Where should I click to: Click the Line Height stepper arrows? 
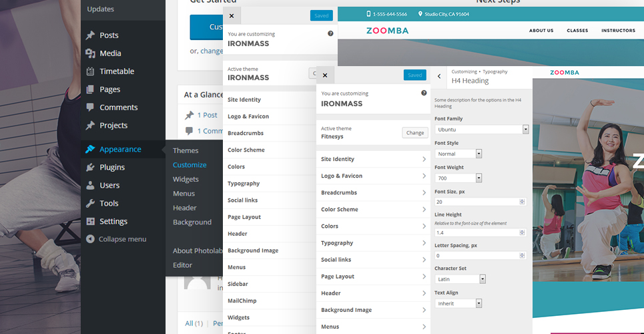point(522,233)
